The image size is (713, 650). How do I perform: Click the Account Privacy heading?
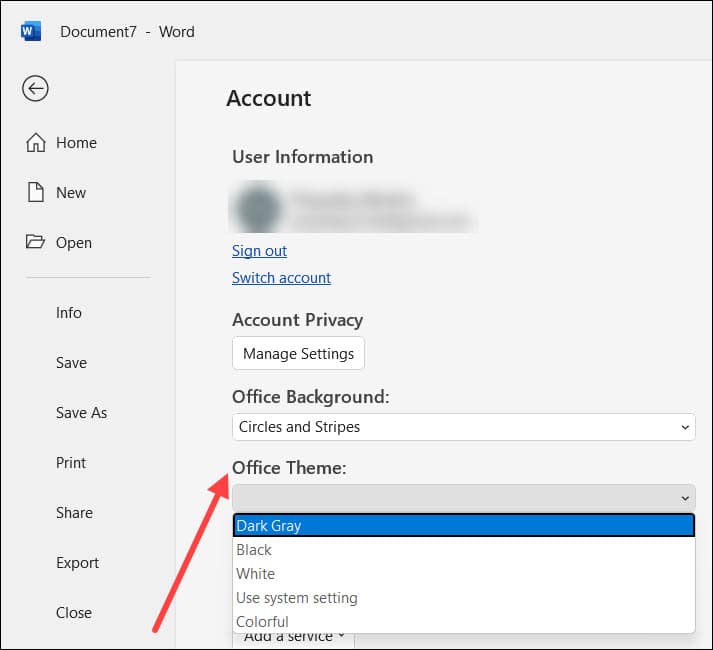pos(297,320)
